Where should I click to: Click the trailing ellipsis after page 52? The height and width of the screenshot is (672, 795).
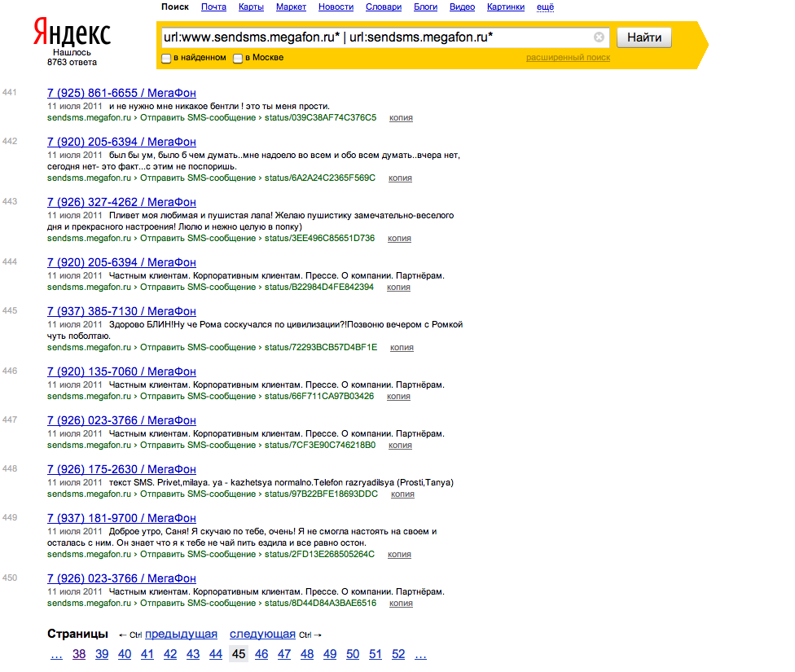coord(421,655)
